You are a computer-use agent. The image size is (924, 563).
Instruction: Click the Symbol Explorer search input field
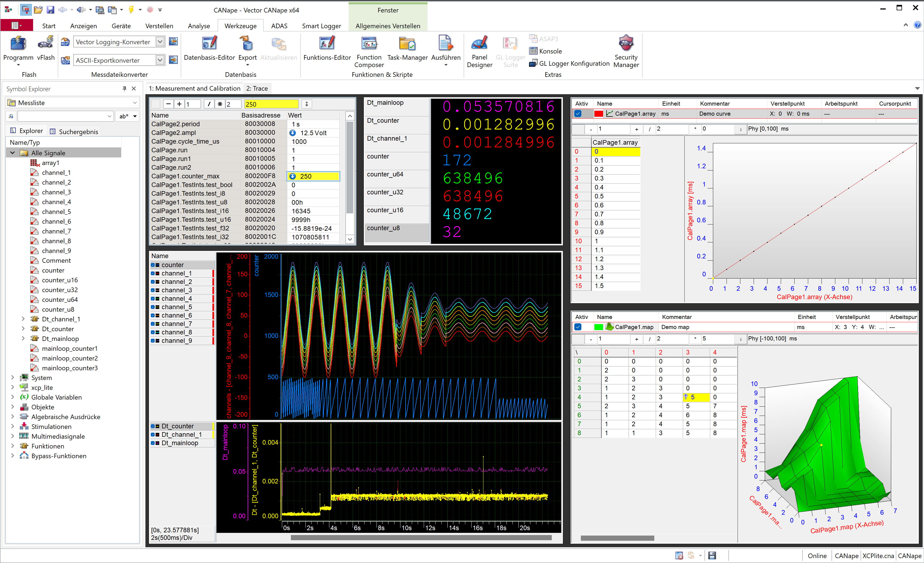pyautogui.click(x=65, y=116)
